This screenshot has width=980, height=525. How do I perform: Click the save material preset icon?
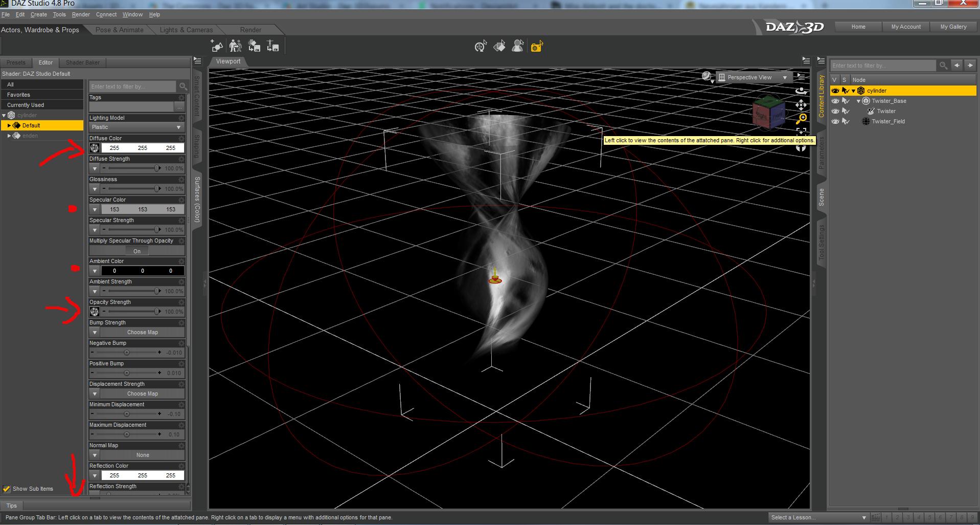pos(254,47)
